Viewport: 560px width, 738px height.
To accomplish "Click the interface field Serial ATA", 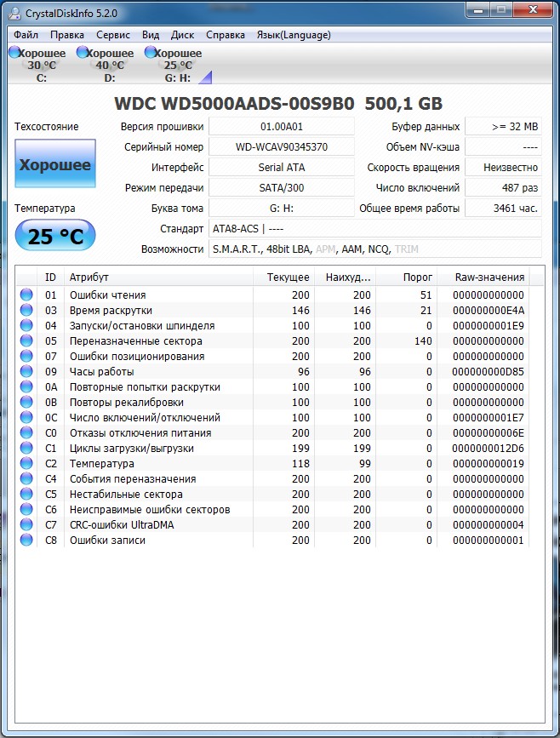I will [282, 167].
